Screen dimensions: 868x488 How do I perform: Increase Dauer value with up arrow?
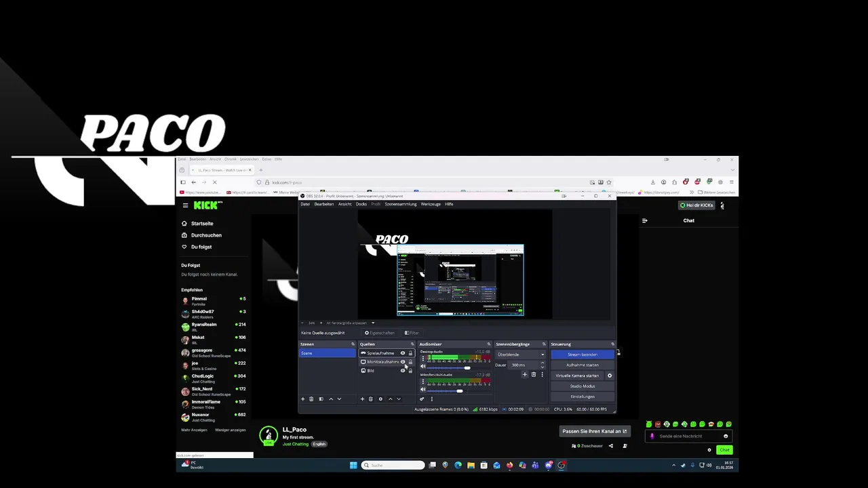(x=542, y=363)
